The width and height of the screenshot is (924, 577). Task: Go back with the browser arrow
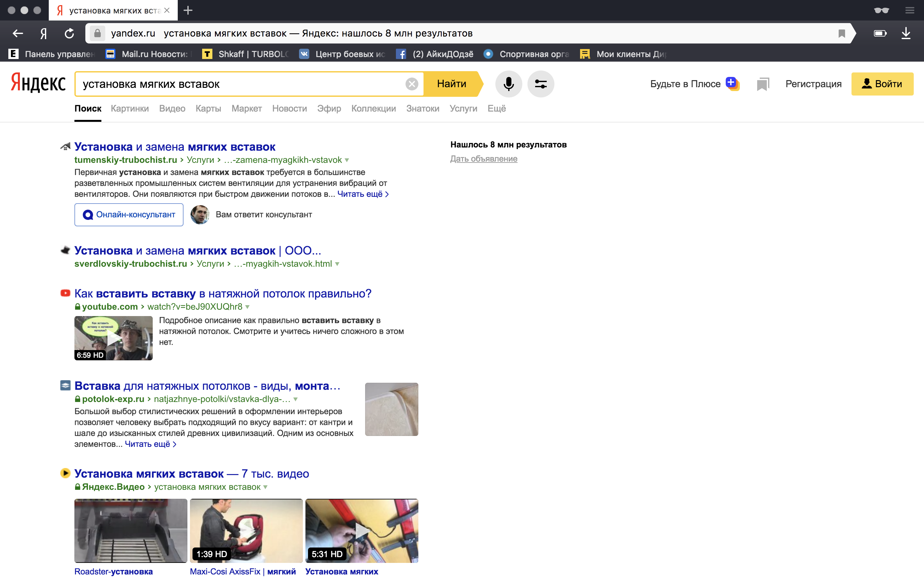pos(18,34)
